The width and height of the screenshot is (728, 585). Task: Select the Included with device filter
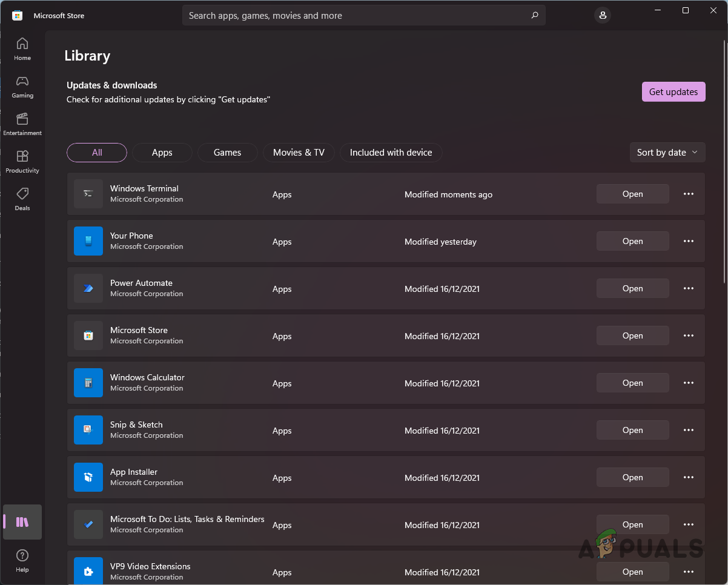pos(391,153)
